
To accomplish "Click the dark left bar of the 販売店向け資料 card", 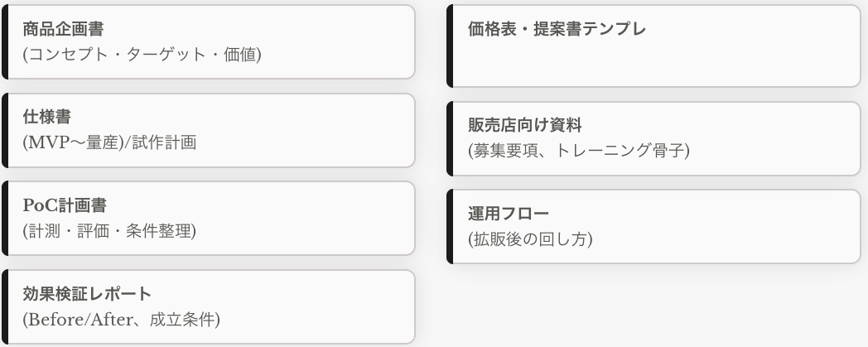I will point(450,138).
